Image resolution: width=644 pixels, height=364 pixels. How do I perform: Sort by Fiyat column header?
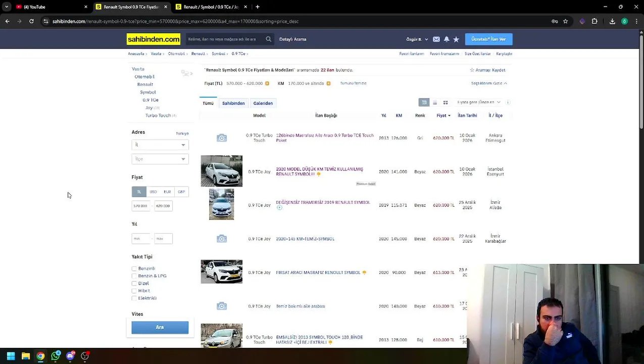pyautogui.click(x=443, y=116)
